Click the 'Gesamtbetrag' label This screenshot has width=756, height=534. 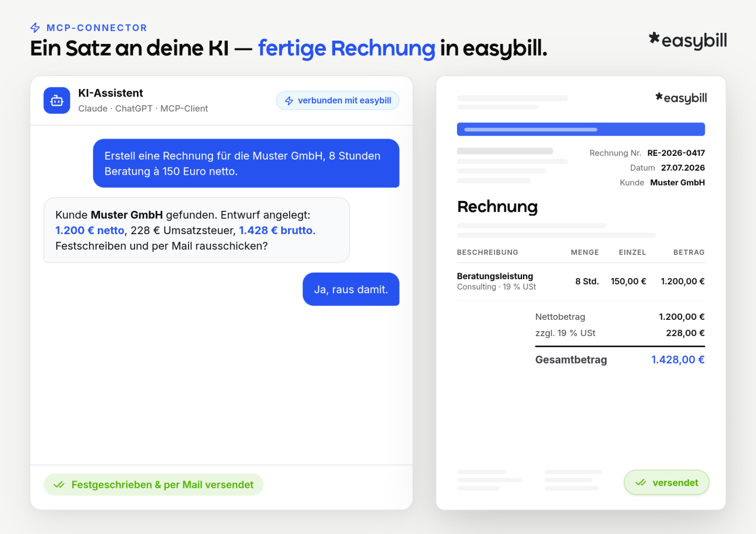click(571, 360)
